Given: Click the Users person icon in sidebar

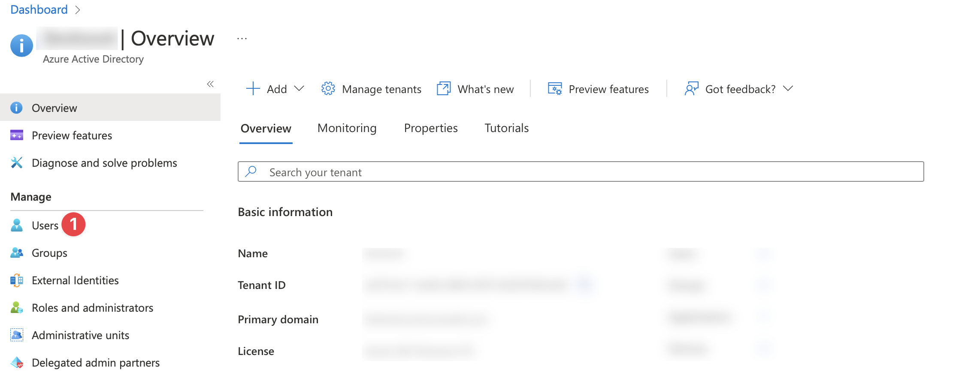Looking at the screenshot, I should point(17,225).
